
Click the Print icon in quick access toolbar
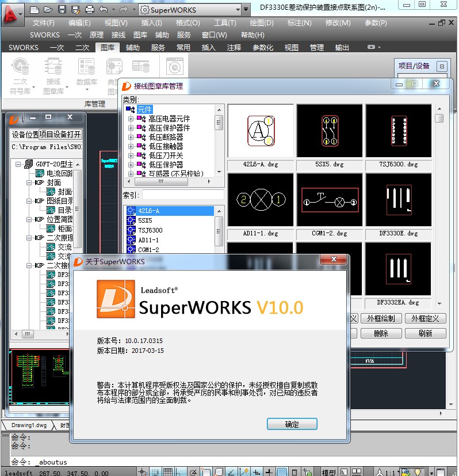(x=89, y=10)
